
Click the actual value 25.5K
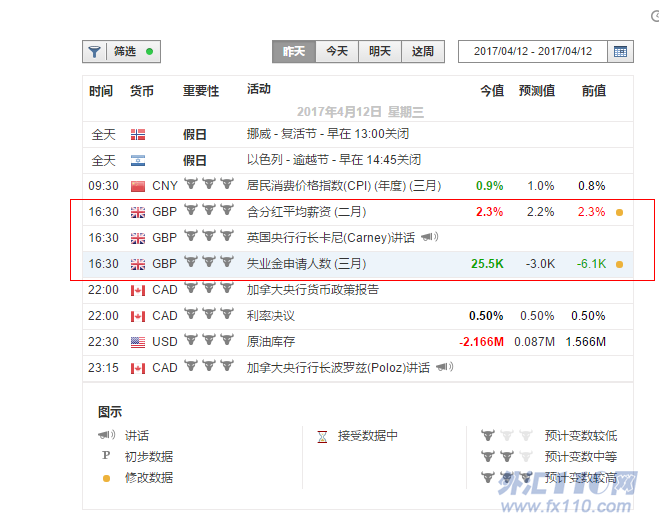click(x=487, y=264)
